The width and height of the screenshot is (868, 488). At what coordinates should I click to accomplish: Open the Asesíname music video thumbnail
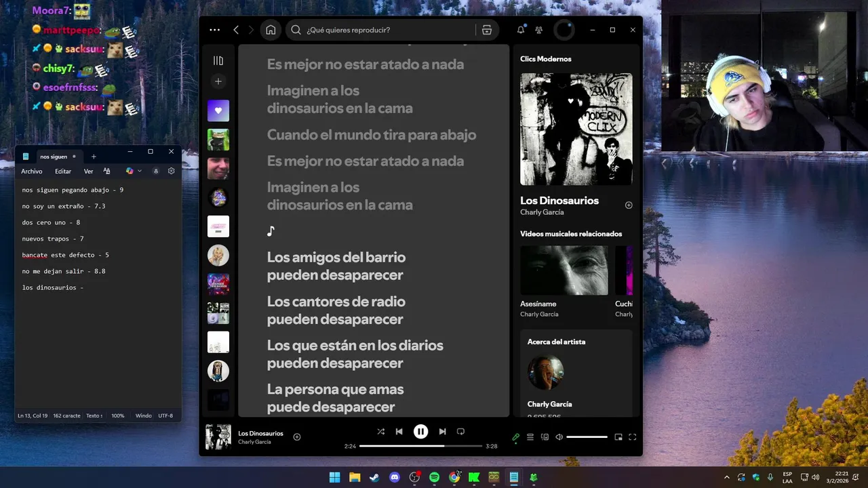tap(564, 270)
